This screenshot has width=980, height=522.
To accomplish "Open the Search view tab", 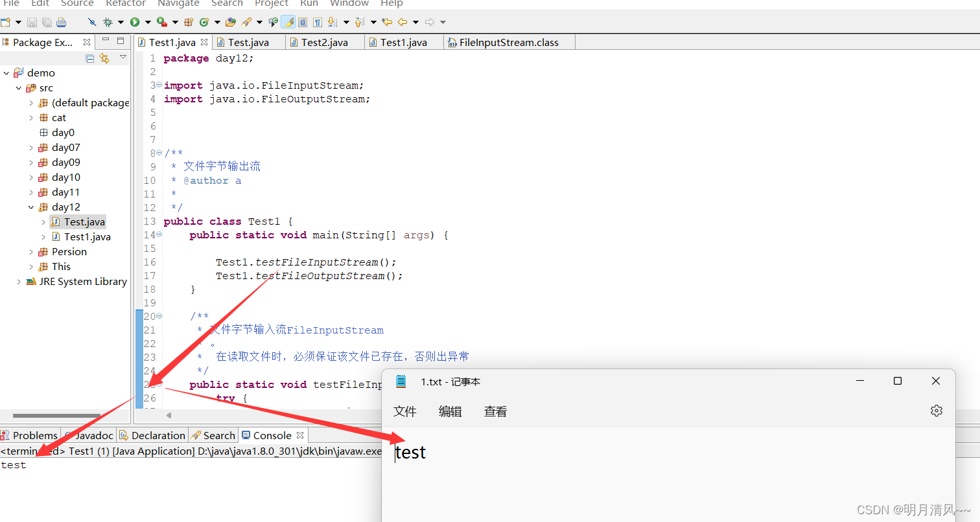I will (213, 435).
